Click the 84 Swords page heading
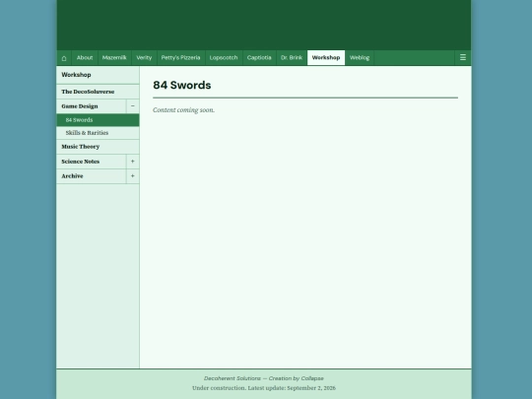532x399 pixels. 182,85
